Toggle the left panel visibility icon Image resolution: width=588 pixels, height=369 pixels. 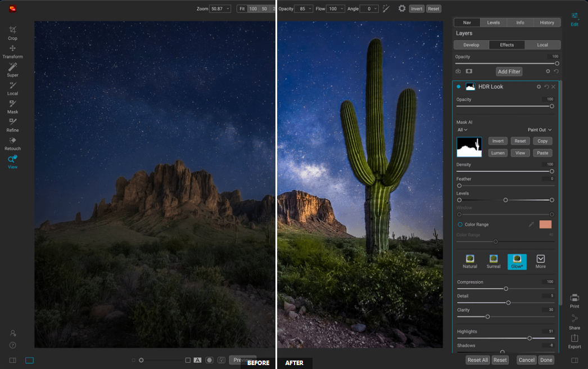click(x=12, y=360)
